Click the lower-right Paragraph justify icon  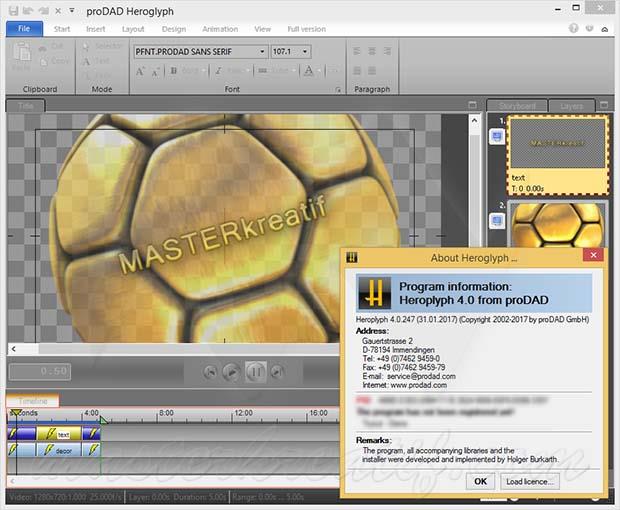pyautogui.click(x=372, y=71)
